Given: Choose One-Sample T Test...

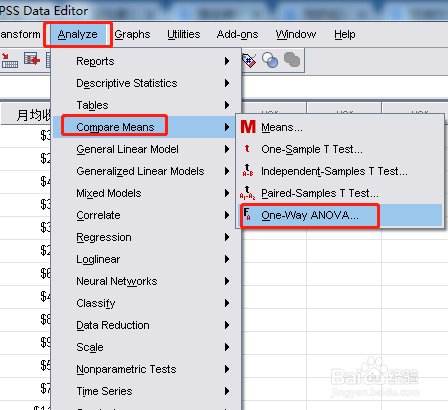Looking at the screenshot, I should pos(340,149).
